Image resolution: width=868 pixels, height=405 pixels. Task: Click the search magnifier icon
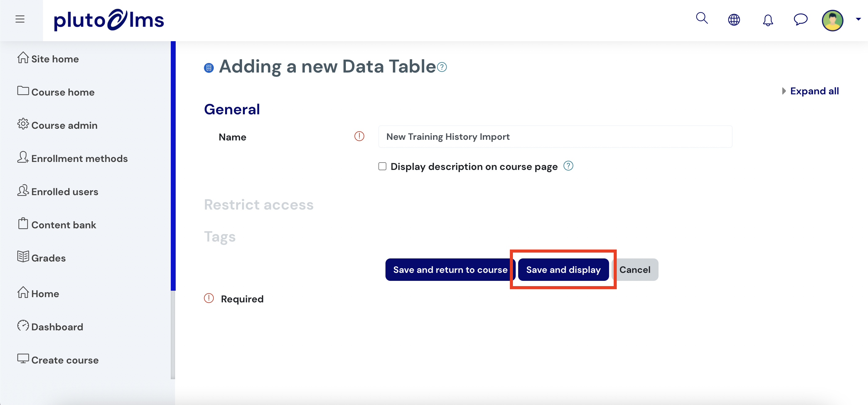click(x=702, y=18)
